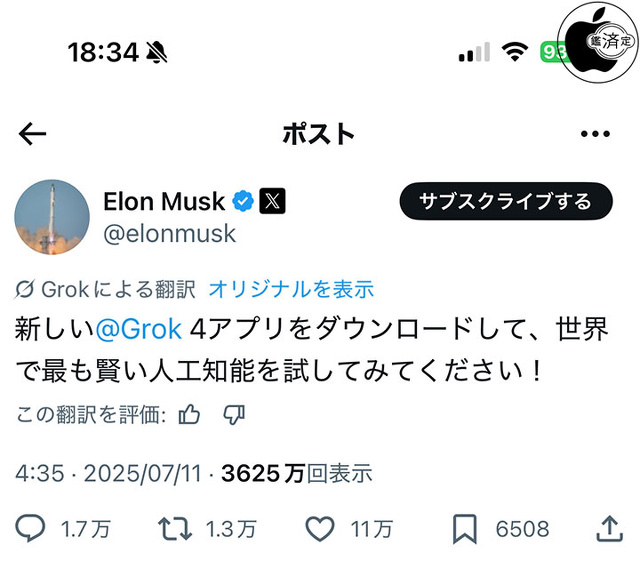Viewport: 640px width, 577px height.
Task: Rate translation with thumbs down
Action: point(234,415)
